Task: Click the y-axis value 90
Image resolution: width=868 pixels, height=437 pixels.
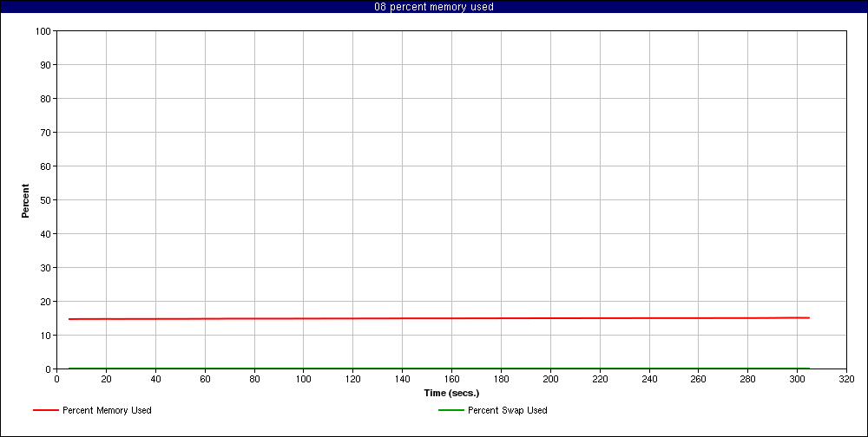Action: click(47, 65)
